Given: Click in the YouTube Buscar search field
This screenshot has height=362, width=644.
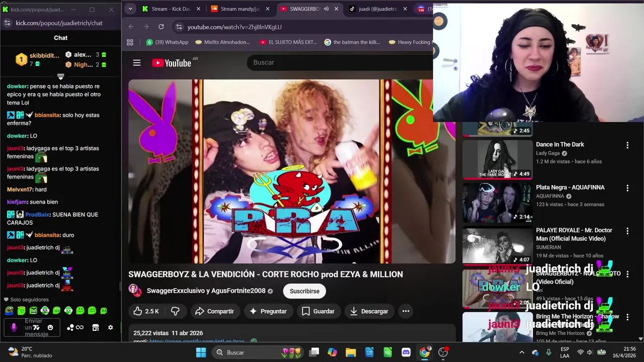Looking at the screenshot, I should (x=340, y=62).
